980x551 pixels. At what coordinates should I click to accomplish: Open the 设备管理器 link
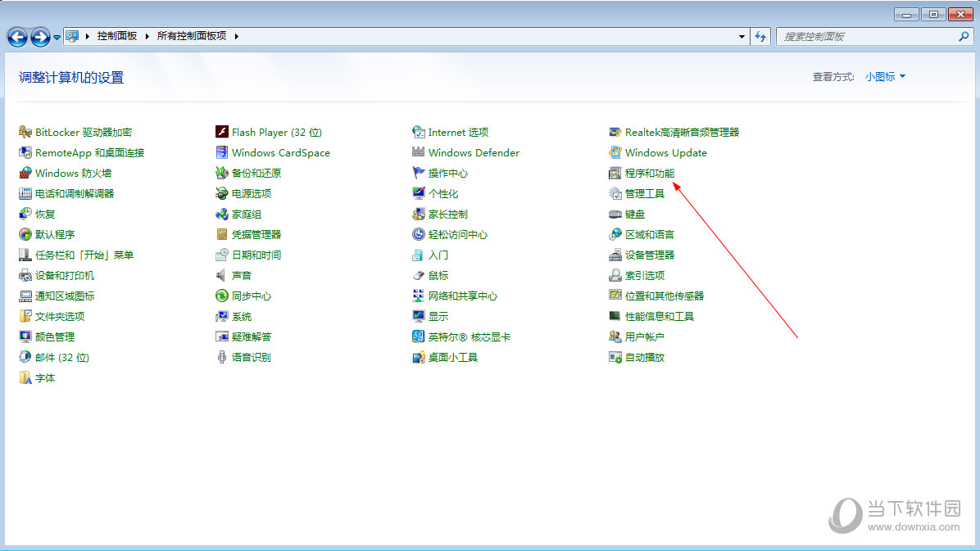click(x=649, y=255)
